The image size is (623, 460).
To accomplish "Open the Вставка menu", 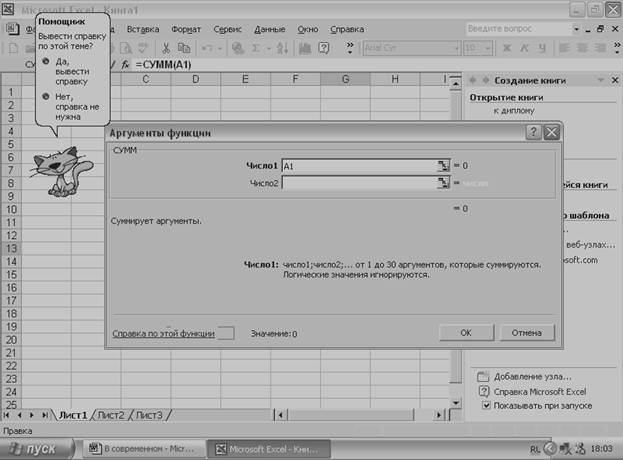I will [x=143, y=29].
